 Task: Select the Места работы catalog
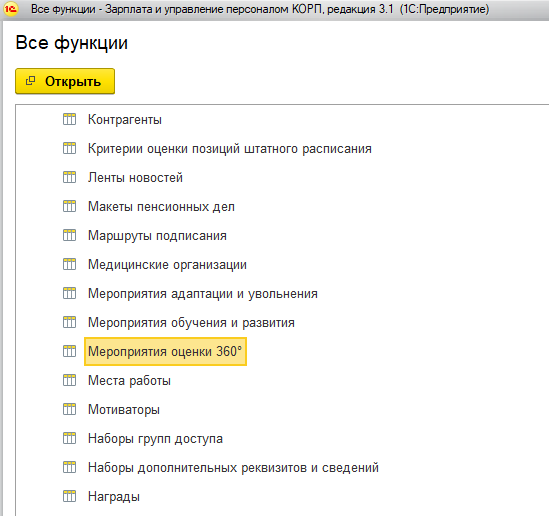pos(129,381)
